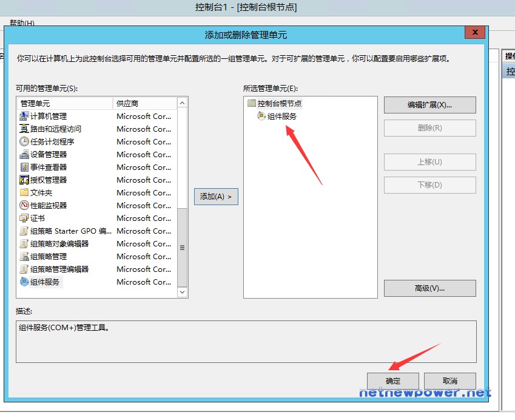This screenshot has height=420, width=515.
Task: Click the 任务计划程序 clock icon
Action: click(x=24, y=141)
